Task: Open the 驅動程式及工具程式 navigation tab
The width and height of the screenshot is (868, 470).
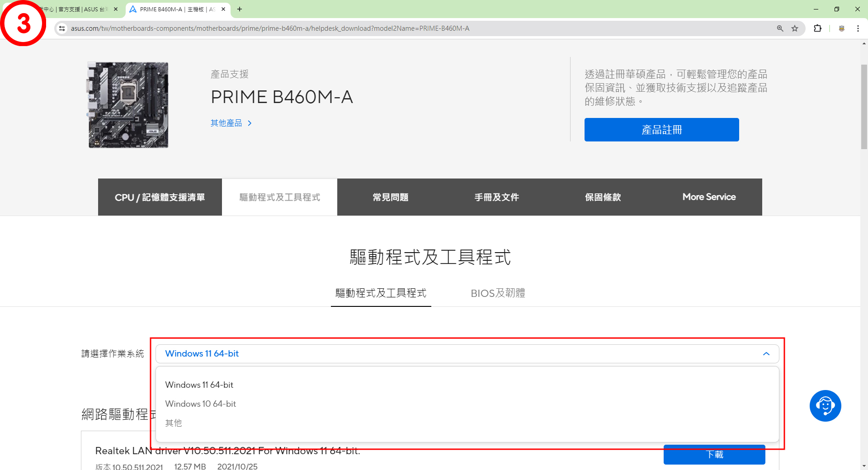Action: pyautogui.click(x=279, y=197)
